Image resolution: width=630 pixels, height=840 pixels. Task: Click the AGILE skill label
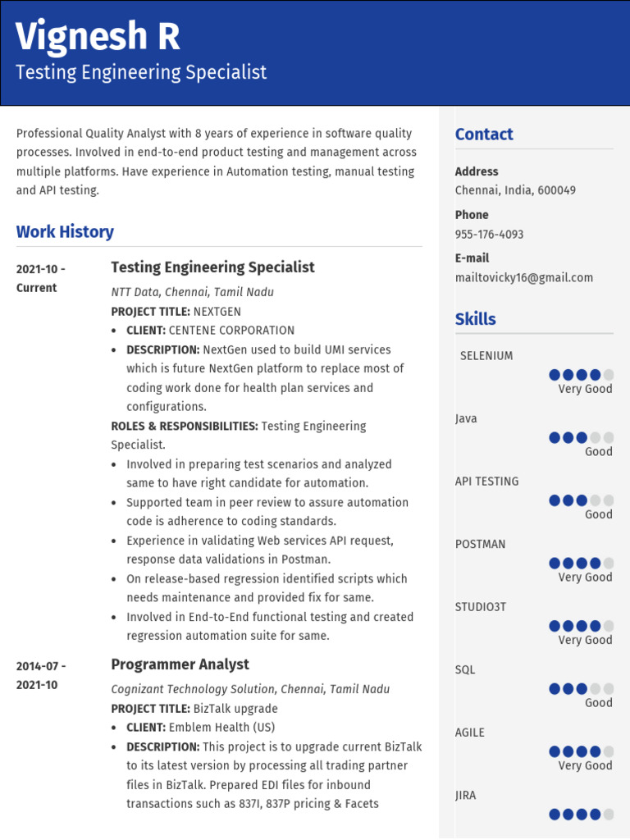point(470,733)
